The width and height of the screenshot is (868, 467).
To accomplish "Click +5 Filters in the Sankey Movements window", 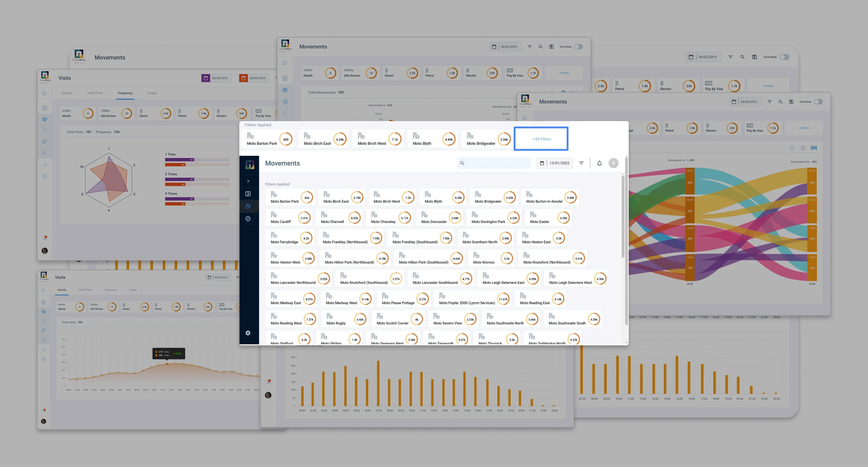I will [x=804, y=128].
